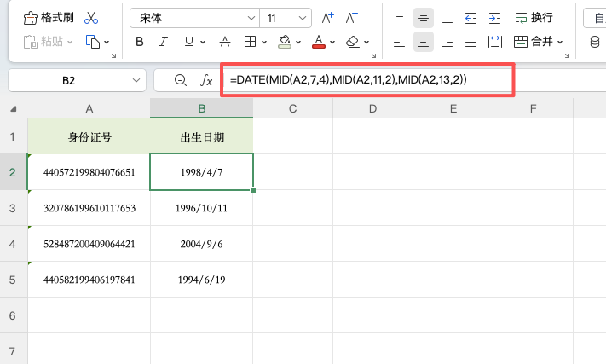Click the Copy icon

coord(93,42)
